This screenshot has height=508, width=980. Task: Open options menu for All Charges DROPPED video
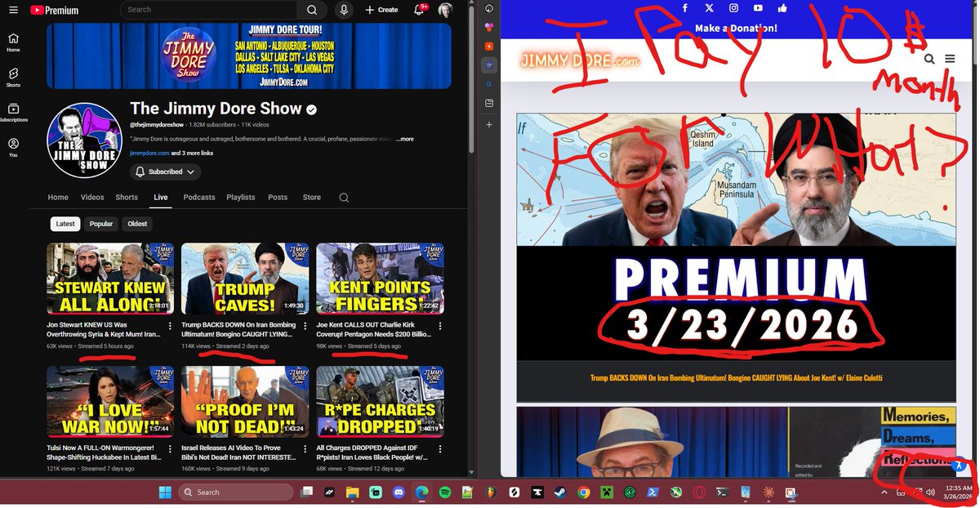439,449
